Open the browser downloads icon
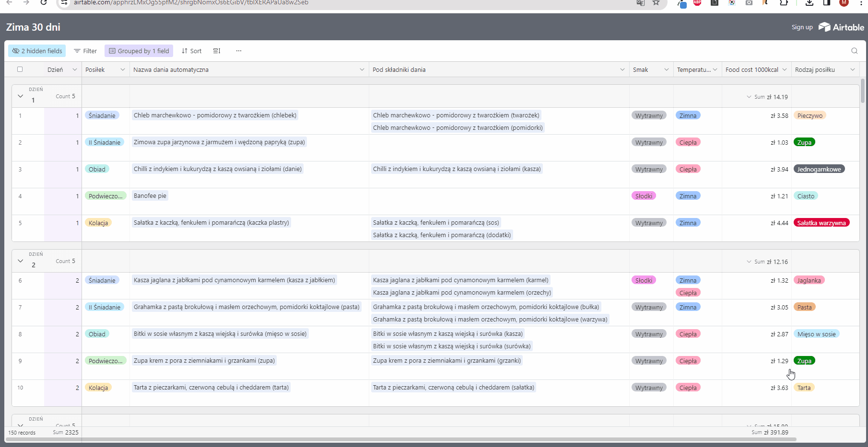868x447 pixels. pos(809,3)
